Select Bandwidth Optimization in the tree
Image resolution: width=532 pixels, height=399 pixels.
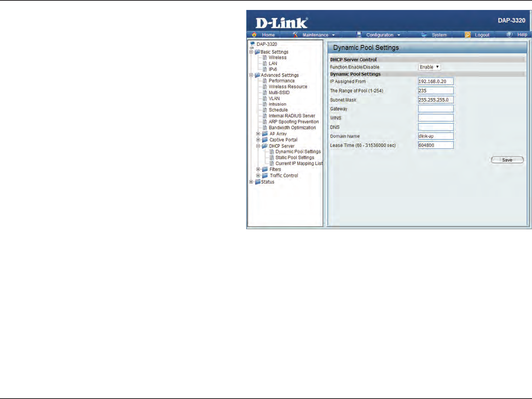[292, 128]
